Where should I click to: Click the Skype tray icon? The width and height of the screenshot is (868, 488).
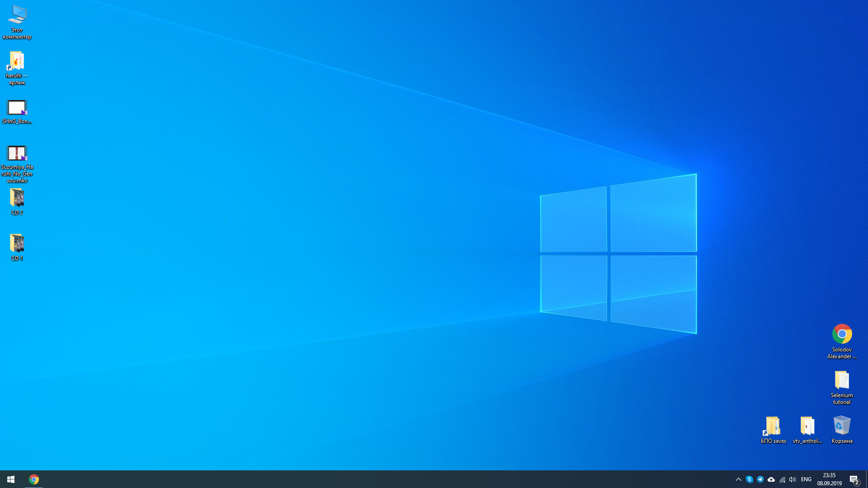click(x=749, y=479)
